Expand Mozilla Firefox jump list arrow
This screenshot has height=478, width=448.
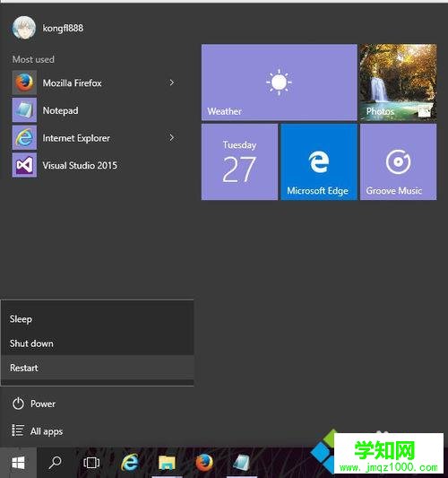pyautogui.click(x=172, y=83)
